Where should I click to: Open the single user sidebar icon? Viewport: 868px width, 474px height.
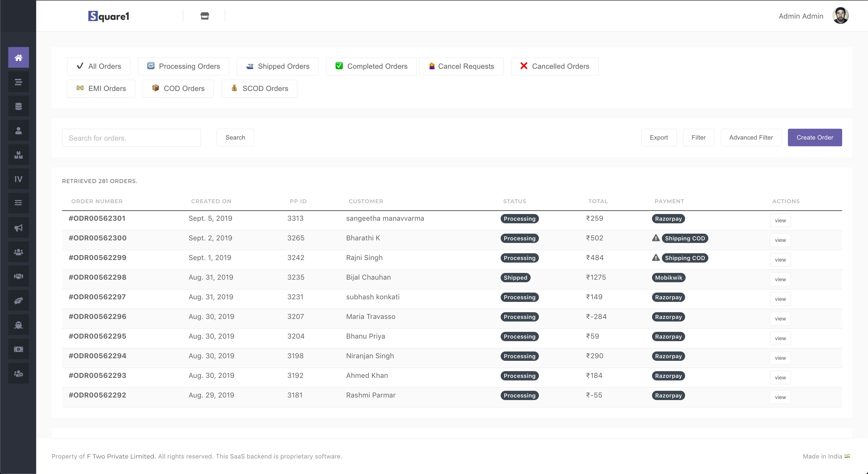18,131
